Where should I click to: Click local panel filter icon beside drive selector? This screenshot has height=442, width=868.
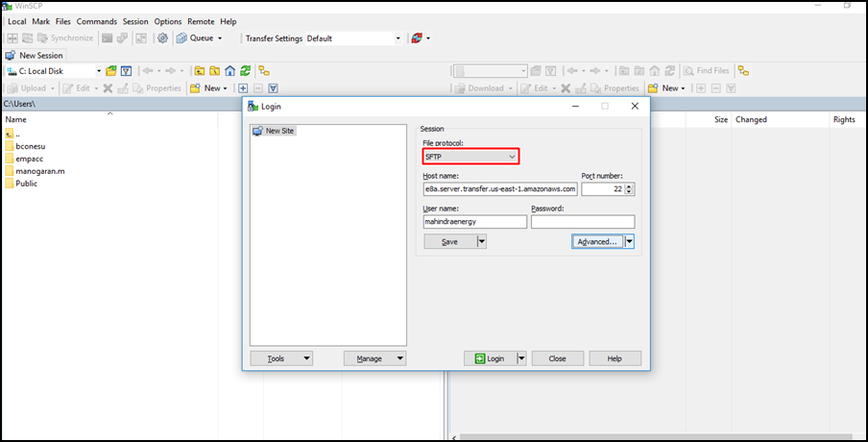pos(126,71)
